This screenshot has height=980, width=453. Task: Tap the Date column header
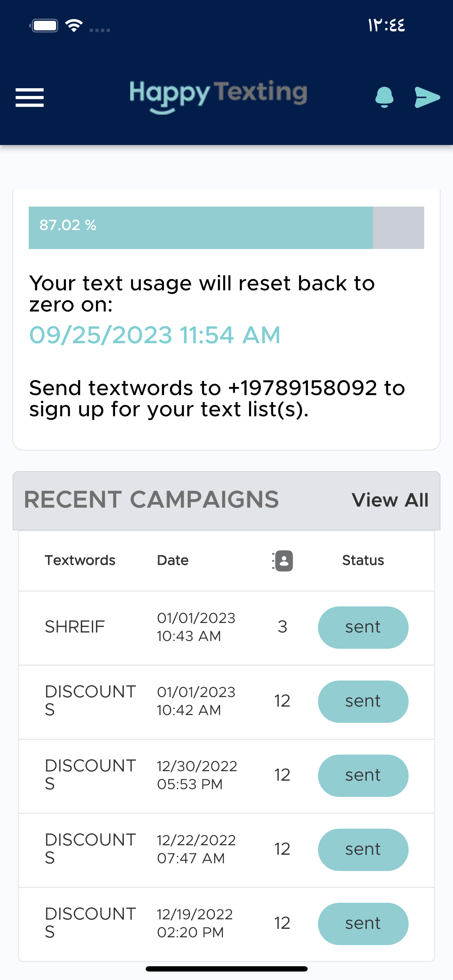pyautogui.click(x=173, y=561)
